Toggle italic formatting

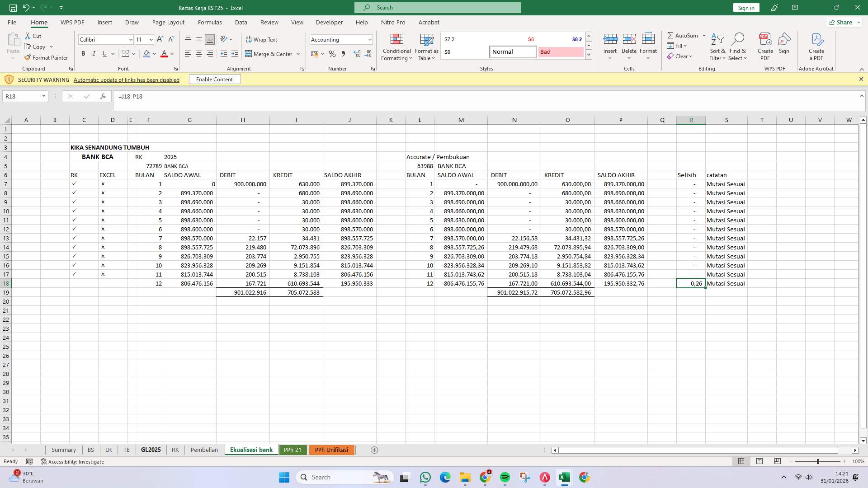click(94, 54)
